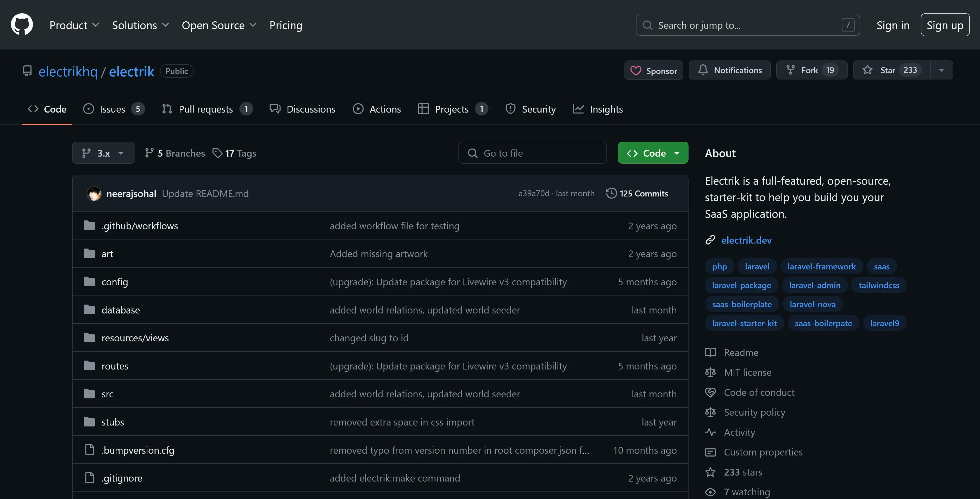
Task: Click the link chain icon beside electrik.dev
Action: [x=710, y=240]
